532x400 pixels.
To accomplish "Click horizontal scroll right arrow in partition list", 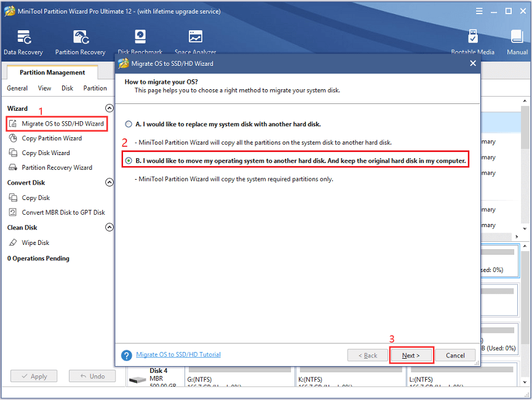I will pos(517,237).
